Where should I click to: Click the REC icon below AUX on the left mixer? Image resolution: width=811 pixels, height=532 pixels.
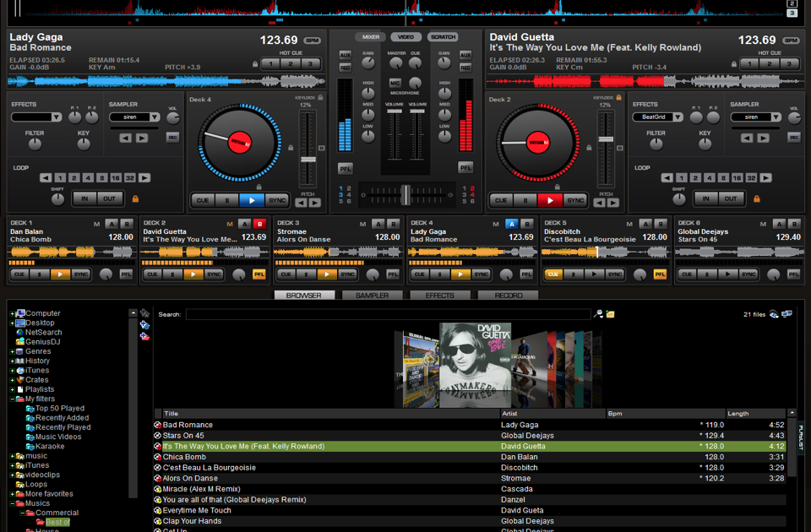345,68
